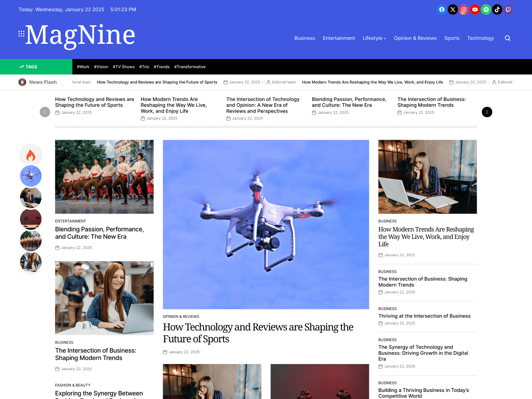Screen dimensions: 532x399
Task: Click the TikTok social icon
Action: pyautogui.click(x=497, y=9)
